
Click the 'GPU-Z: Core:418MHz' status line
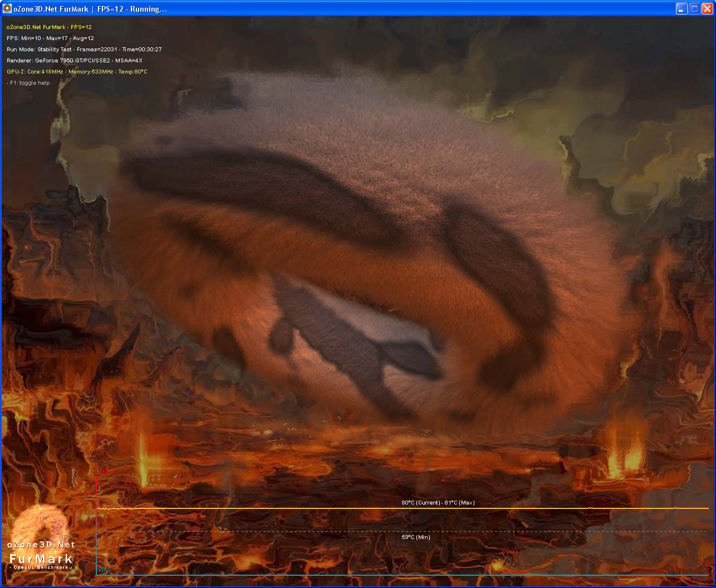coord(77,71)
